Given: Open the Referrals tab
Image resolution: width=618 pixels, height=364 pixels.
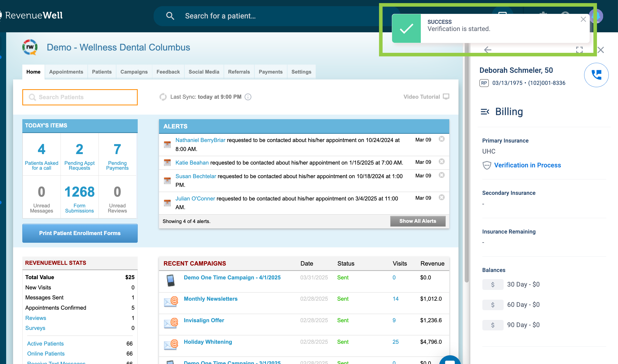Looking at the screenshot, I should [x=239, y=72].
